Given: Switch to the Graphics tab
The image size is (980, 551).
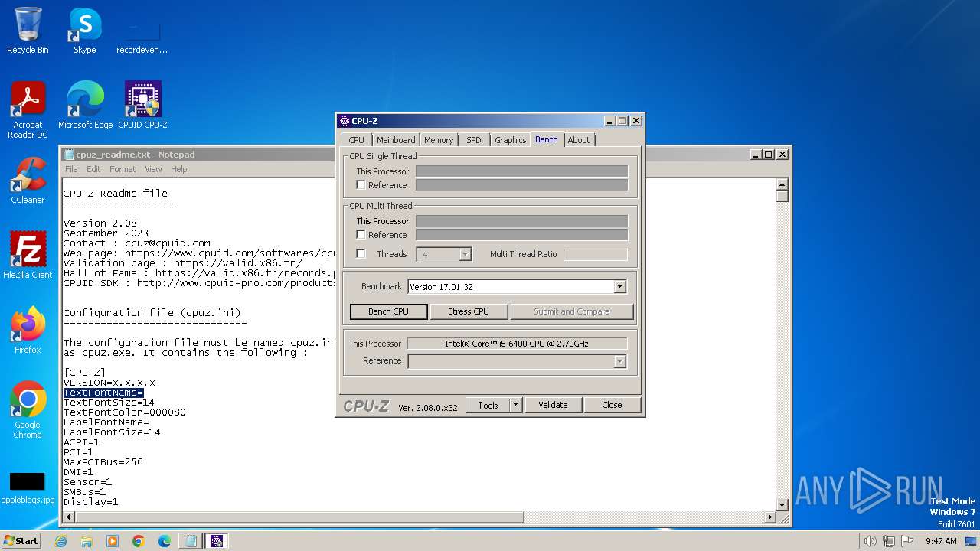Looking at the screenshot, I should (x=510, y=140).
